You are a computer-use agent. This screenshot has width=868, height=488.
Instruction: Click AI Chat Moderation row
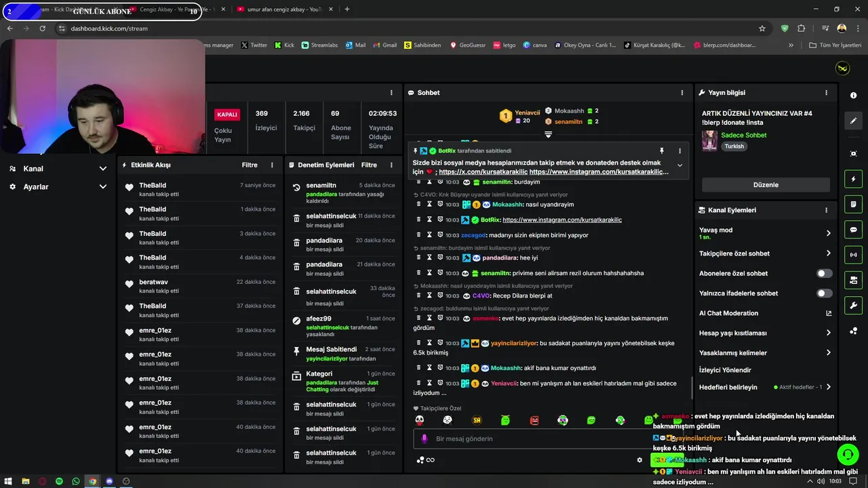coord(766,313)
